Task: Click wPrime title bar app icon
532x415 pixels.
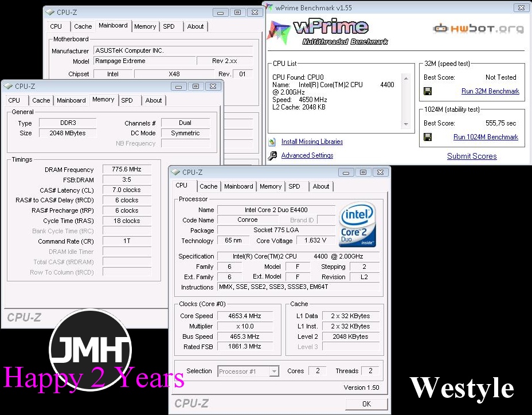Action: (269, 7)
